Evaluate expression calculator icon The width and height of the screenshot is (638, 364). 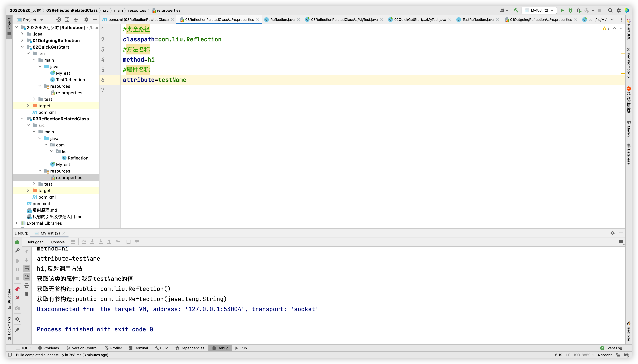coord(129,242)
